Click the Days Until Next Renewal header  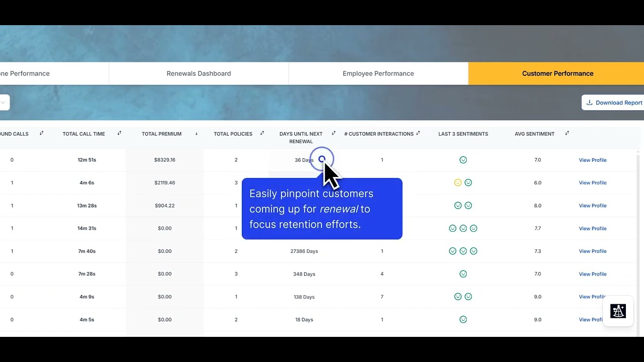coord(301,137)
